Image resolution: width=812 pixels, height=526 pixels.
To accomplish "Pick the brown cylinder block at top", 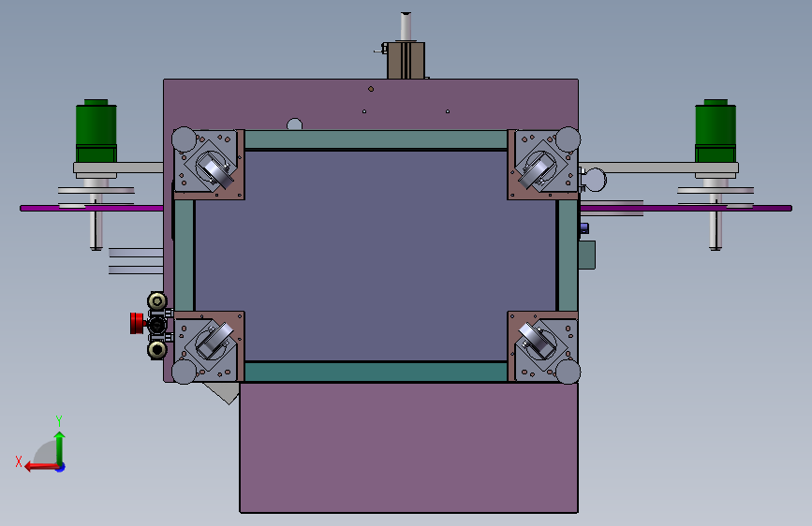I will [x=406, y=61].
